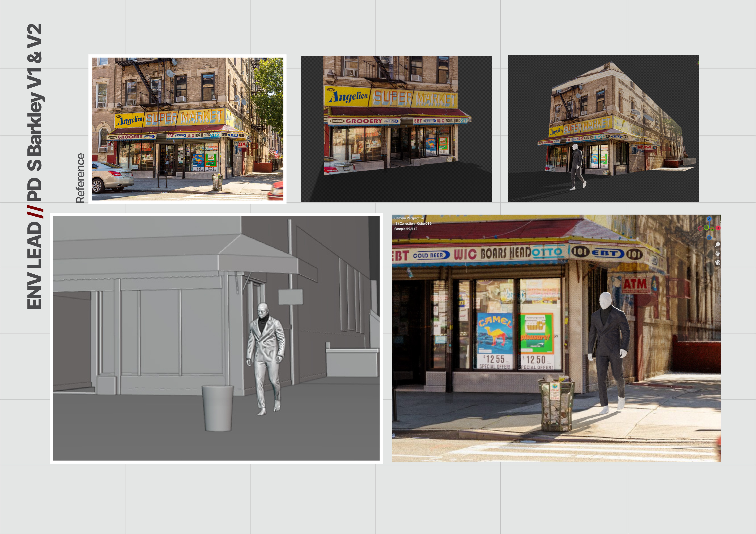Click the hollow red negative X gizmo circle
Screen dimensions: 756x534
pyautogui.click(x=700, y=229)
